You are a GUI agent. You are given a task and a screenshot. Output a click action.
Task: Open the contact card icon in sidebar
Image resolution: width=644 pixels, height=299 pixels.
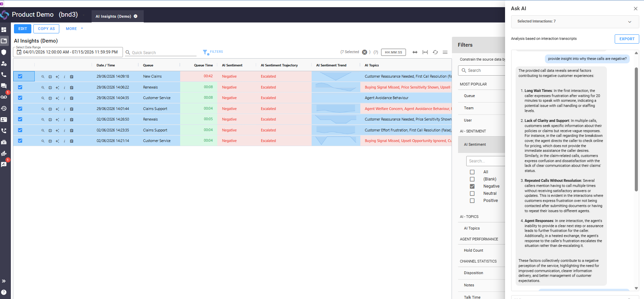(x=4, y=120)
